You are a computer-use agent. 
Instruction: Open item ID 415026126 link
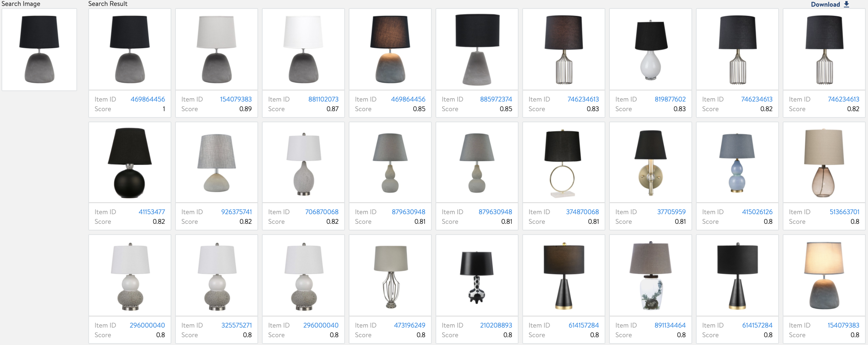757,212
